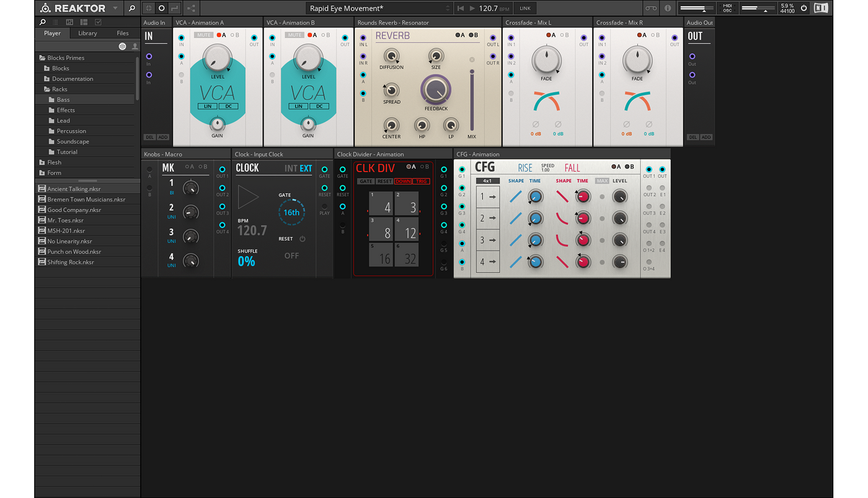Click the ADD button in the Audio In block

162,137
